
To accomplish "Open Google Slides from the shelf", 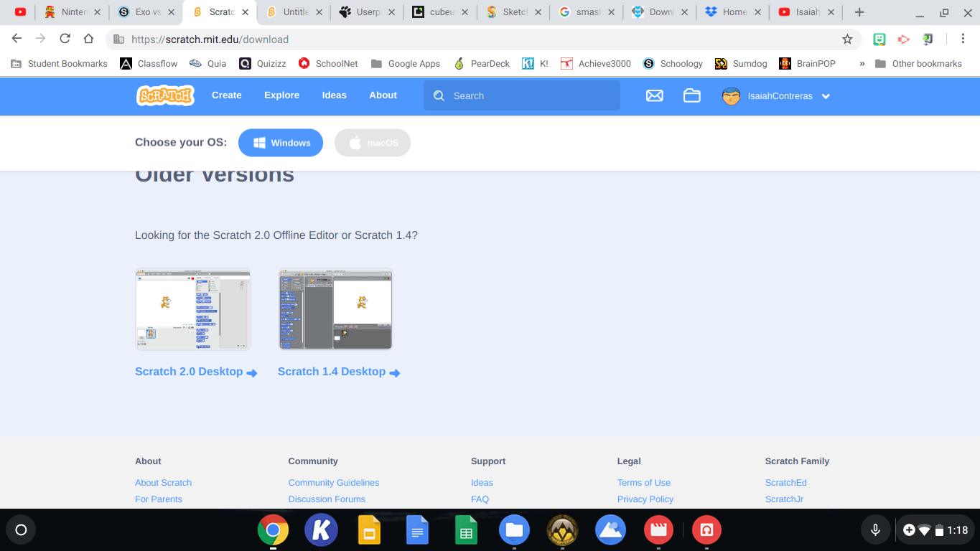I will tap(369, 530).
